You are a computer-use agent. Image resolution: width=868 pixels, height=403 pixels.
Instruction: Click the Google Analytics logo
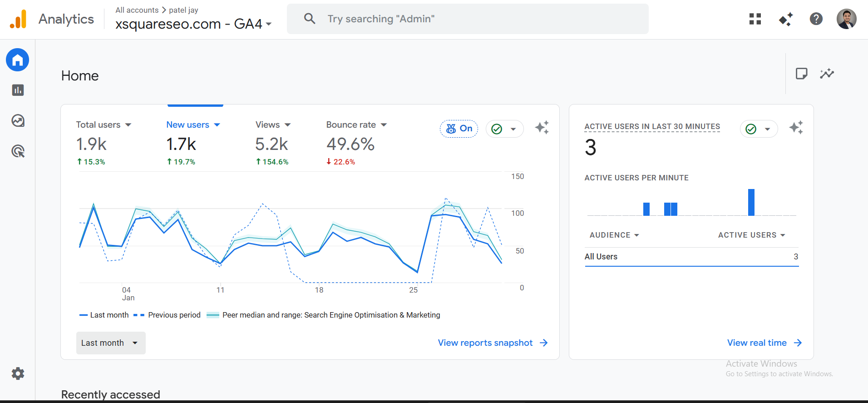tap(18, 19)
